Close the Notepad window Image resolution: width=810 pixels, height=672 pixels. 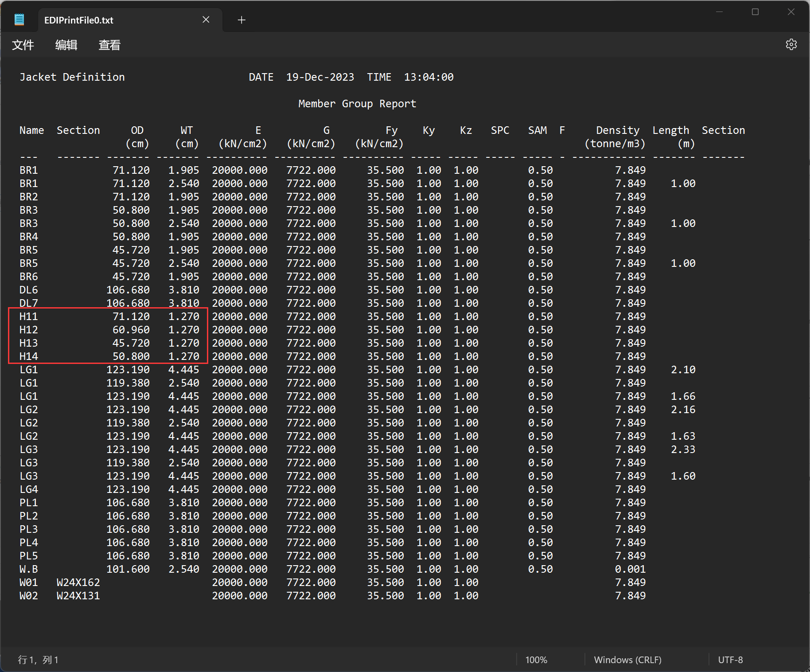(791, 12)
